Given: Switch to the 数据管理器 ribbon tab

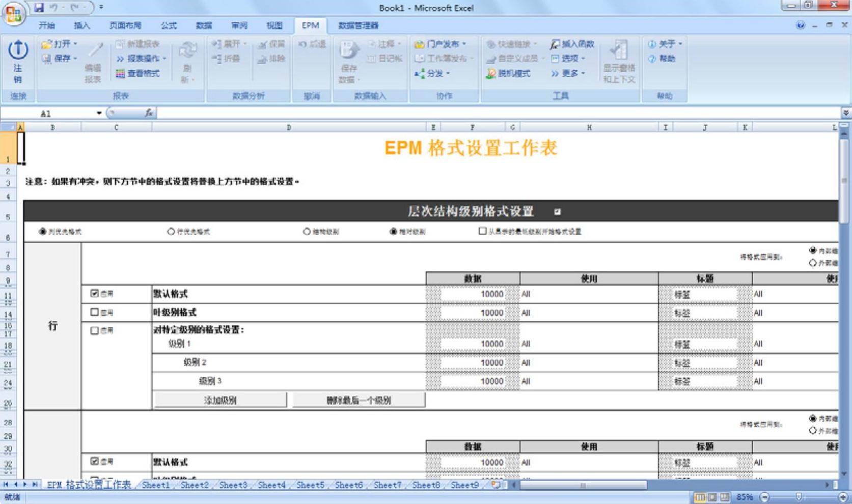Looking at the screenshot, I should [x=359, y=25].
